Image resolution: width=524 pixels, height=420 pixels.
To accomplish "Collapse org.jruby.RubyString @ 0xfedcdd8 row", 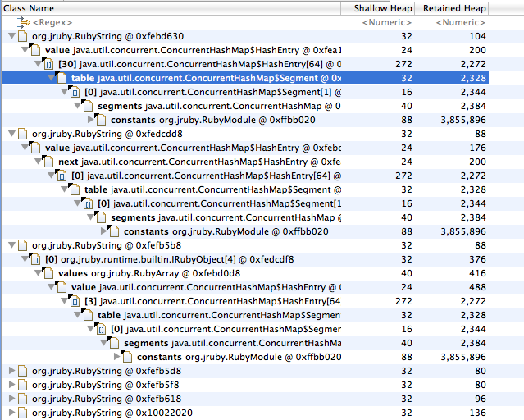I will pyautogui.click(x=11, y=134).
